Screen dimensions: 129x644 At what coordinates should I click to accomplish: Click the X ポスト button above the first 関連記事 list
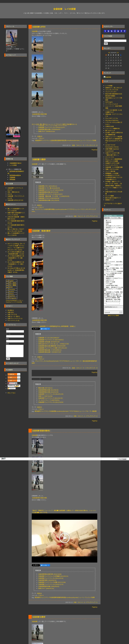click(x=36, y=329)
